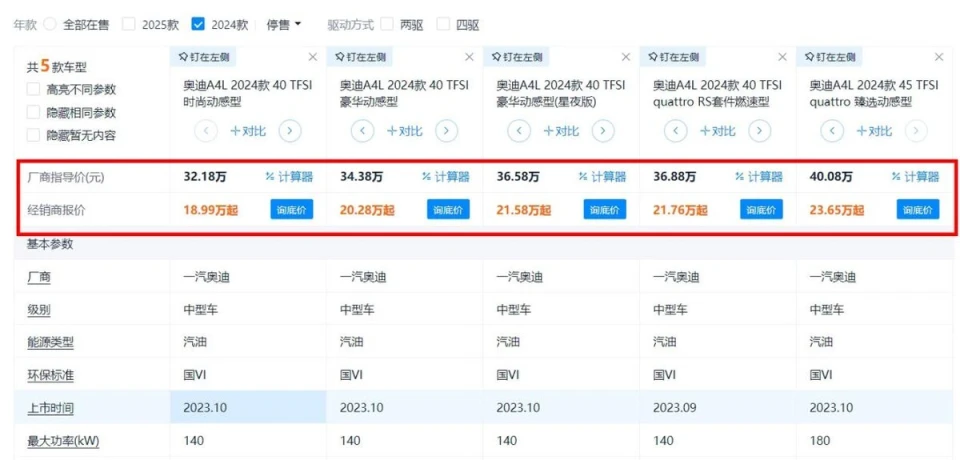Move 臻选动感型 column left

point(833,130)
